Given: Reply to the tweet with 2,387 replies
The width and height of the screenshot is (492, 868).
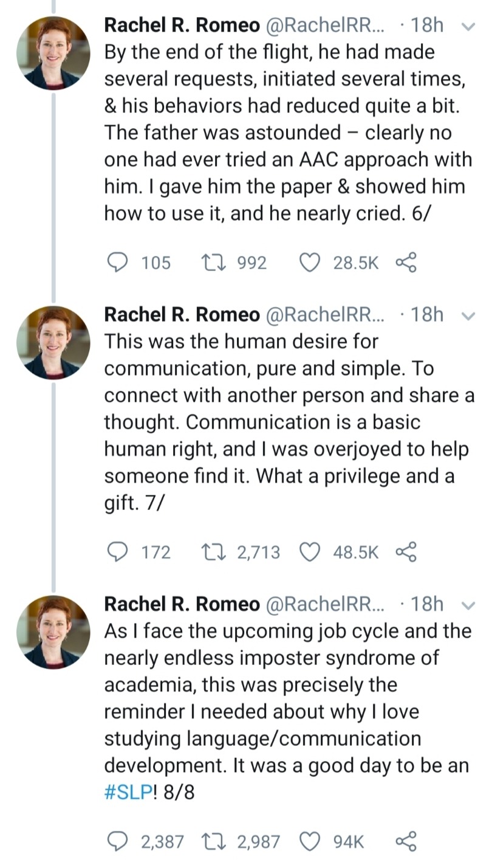Looking at the screenshot, I should tap(115, 841).
